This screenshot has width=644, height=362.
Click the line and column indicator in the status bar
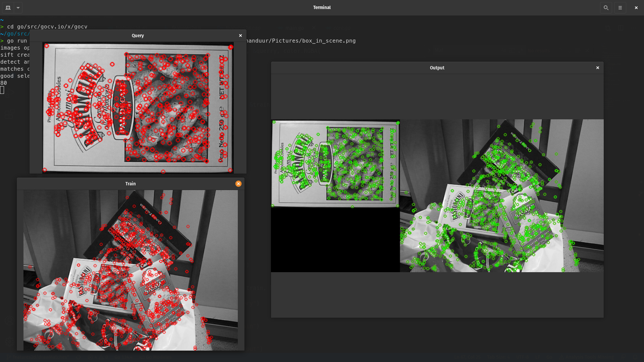467,358
